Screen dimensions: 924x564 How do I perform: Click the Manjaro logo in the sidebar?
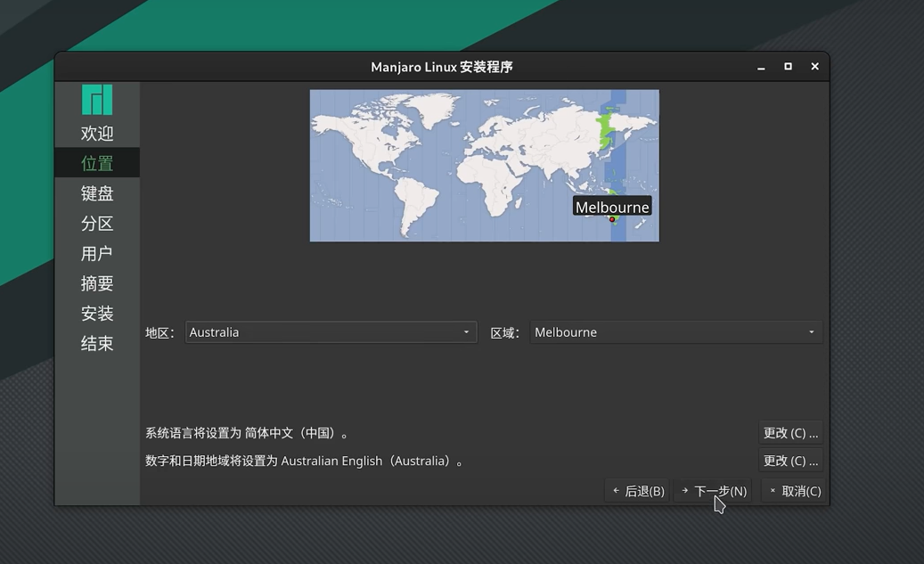coord(96,100)
